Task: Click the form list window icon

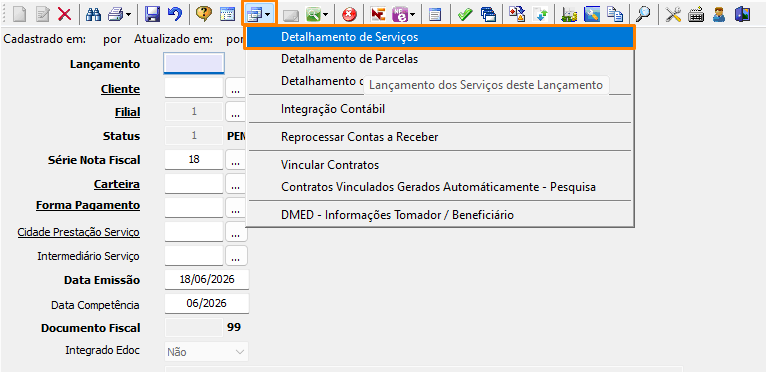Action: (227, 15)
